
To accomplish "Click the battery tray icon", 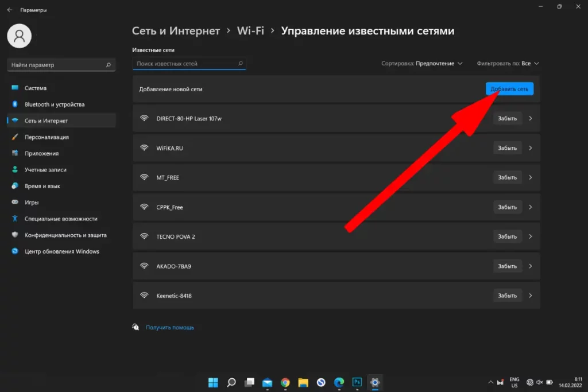I will click(550, 382).
